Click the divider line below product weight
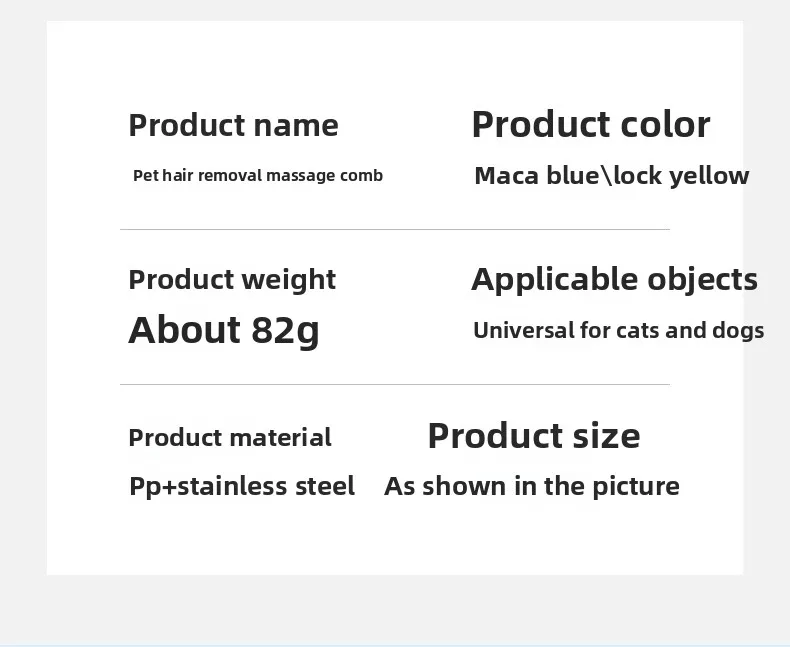790x647 pixels. pos(394,385)
